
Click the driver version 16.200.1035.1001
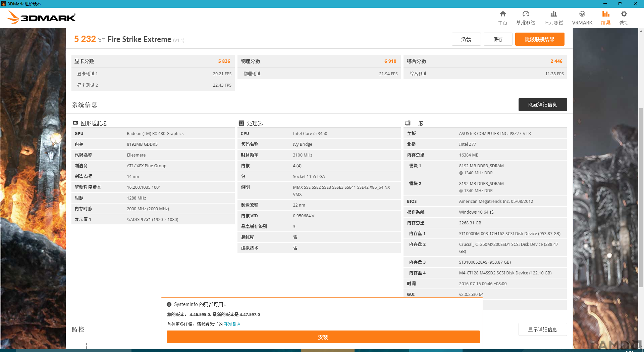coord(144,187)
